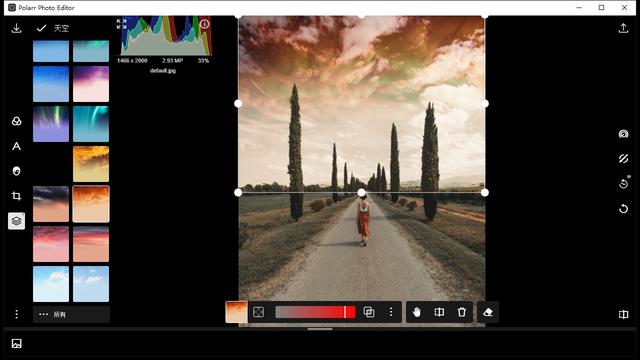The image size is (640, 360).
Task: Select the Face retouch tool icon
Action: click(16, 171)
